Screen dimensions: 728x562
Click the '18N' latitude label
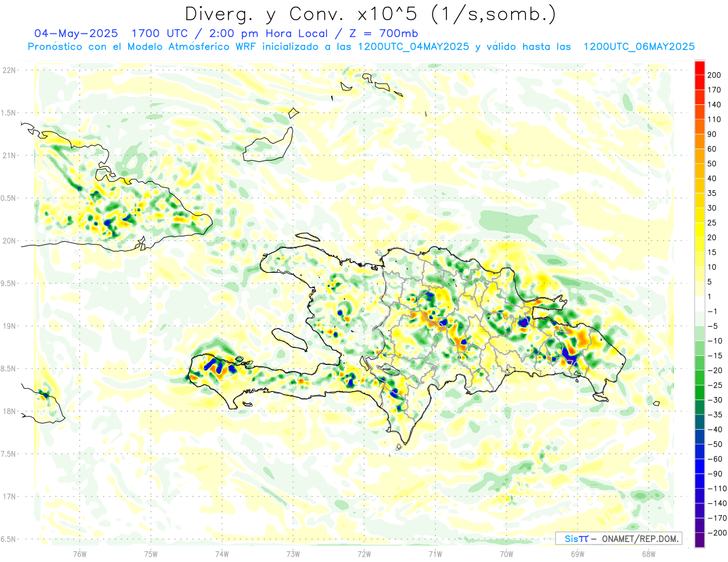click(9, 412)
